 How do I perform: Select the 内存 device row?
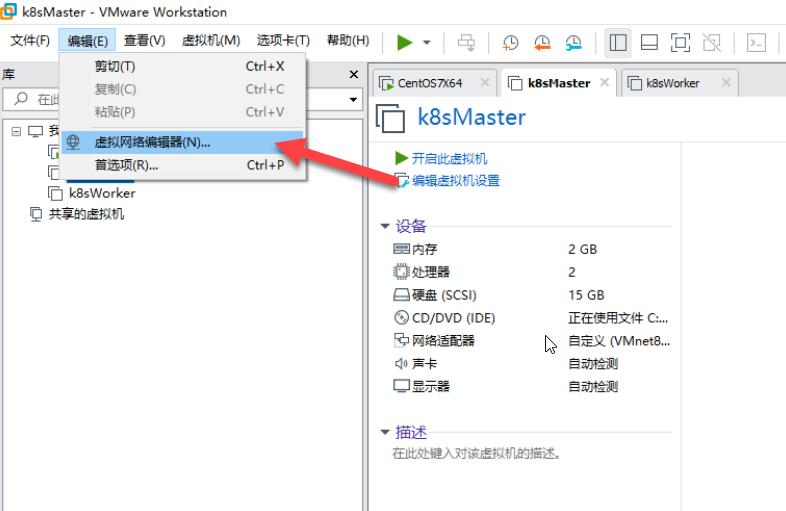531,249
